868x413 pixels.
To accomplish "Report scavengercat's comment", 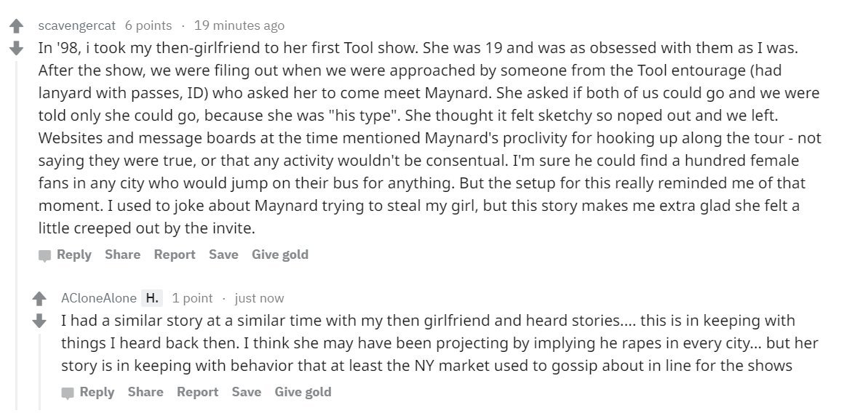I will click(x=174, y=254).
